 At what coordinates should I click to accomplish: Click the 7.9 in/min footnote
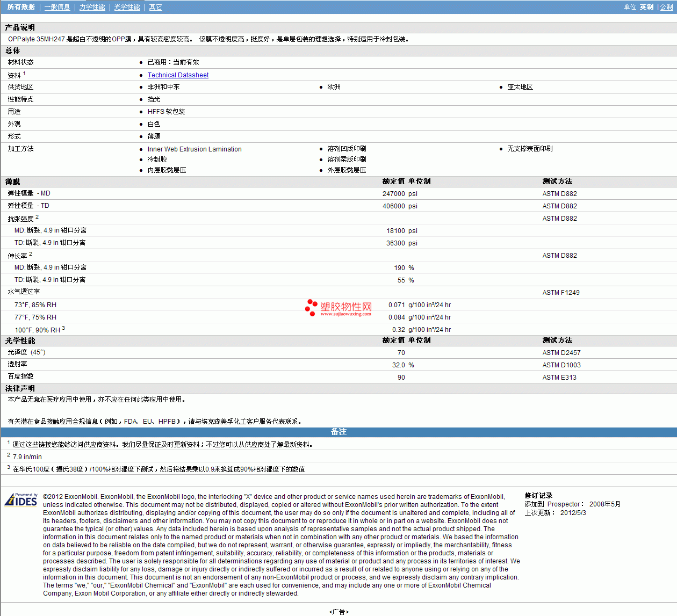(27, 457)
